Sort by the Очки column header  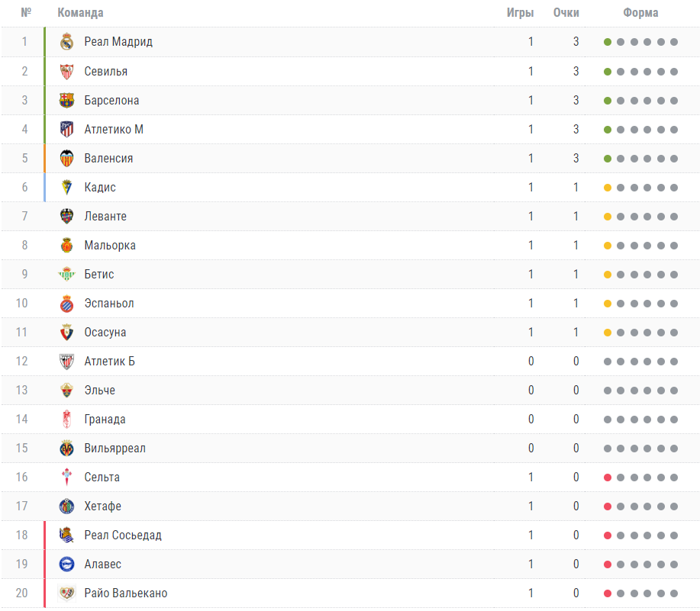pos(566,12)
